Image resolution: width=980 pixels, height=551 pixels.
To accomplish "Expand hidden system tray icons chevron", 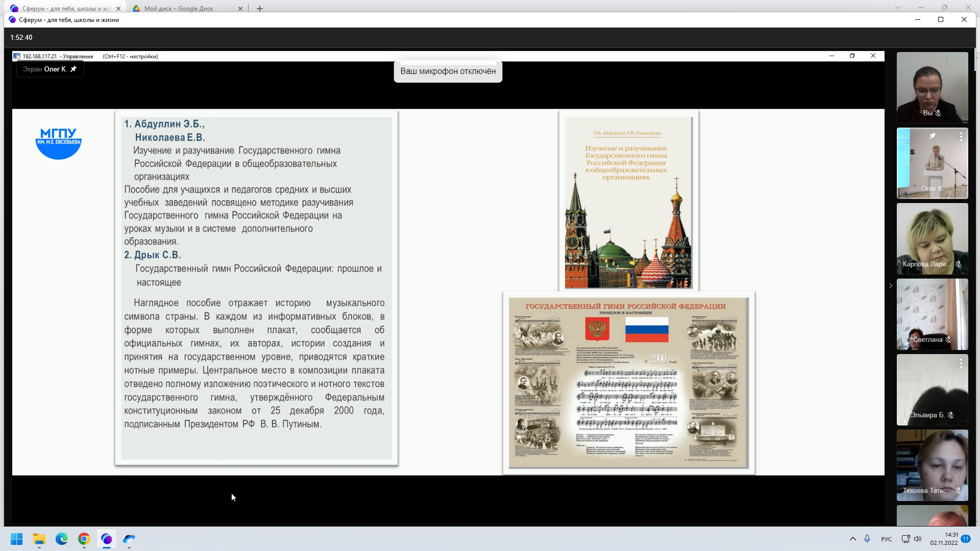I will pyautogui.click(x=853, y=539).
